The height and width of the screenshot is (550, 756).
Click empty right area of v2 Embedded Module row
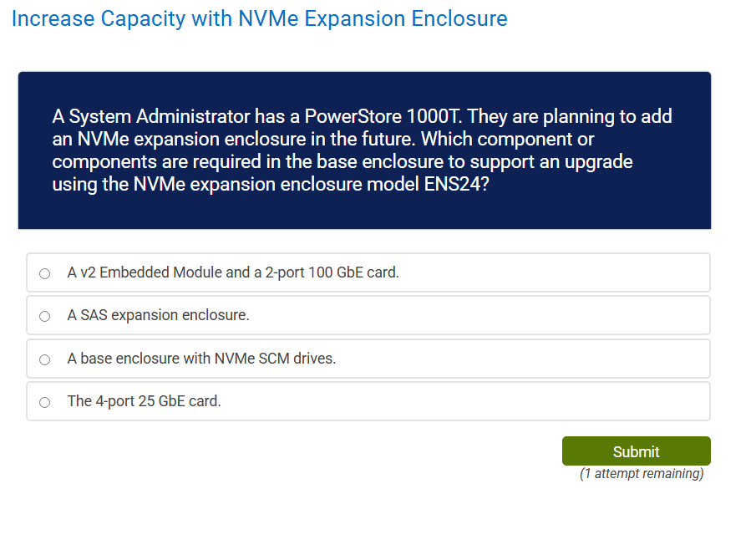(x=585, y=272)
